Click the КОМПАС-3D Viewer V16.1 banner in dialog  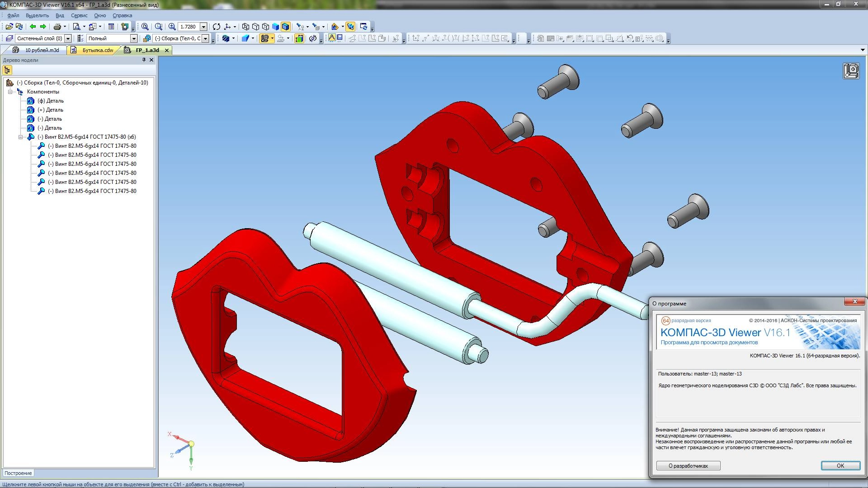pos(758,332)
